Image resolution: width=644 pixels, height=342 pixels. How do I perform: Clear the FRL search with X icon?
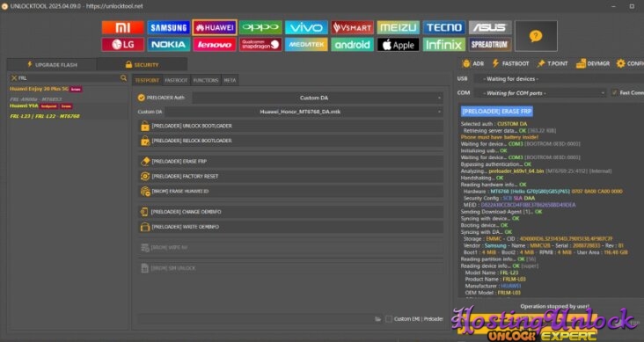click(x=14, y=77)
